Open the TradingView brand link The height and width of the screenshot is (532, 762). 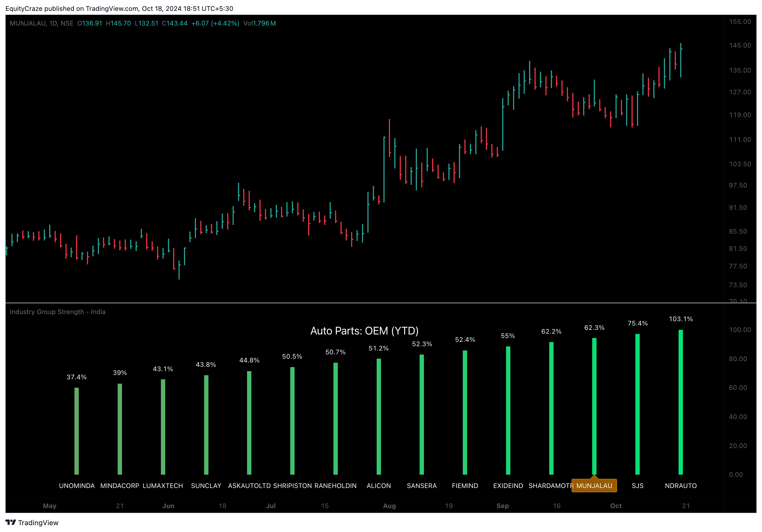(32, 523)
